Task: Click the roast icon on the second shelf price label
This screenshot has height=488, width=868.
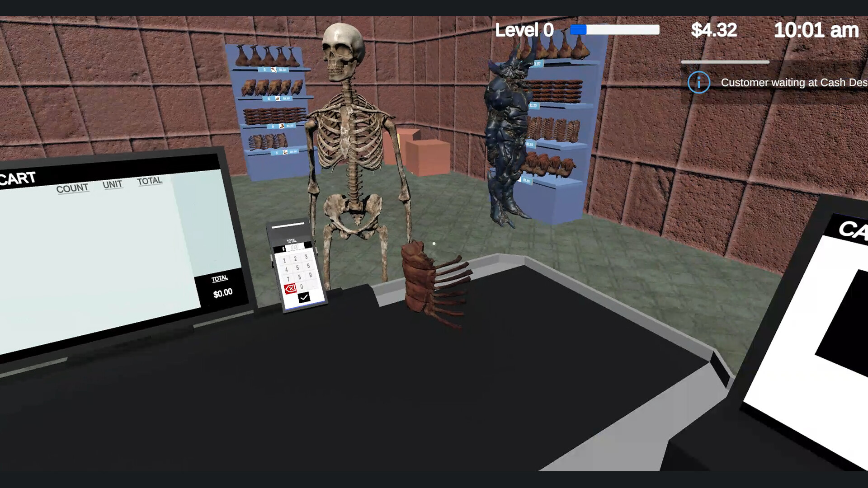Action: [x=278, y=98]
